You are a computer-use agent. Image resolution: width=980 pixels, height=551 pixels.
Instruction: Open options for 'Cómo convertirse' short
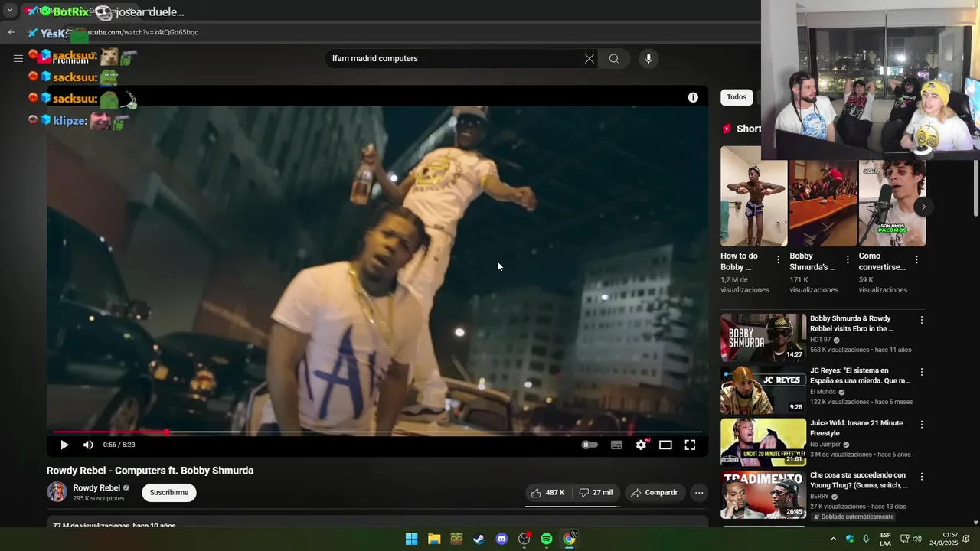tap(916, 260)
